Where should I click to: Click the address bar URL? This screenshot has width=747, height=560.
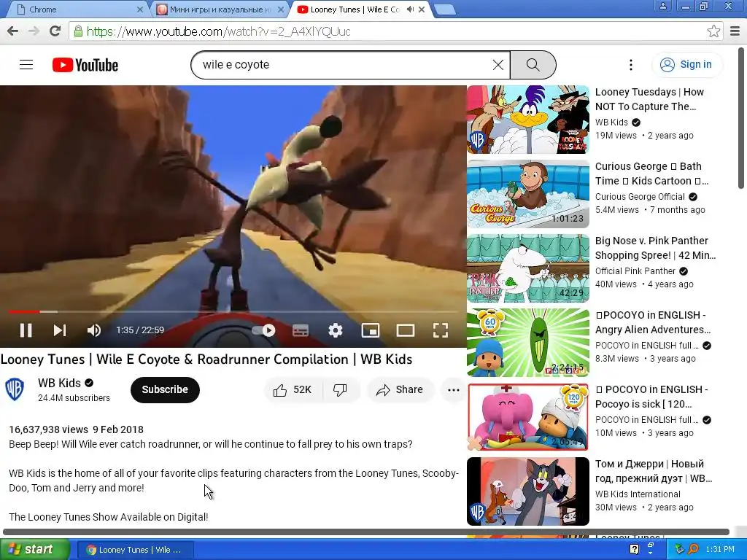tap(218, 31)
